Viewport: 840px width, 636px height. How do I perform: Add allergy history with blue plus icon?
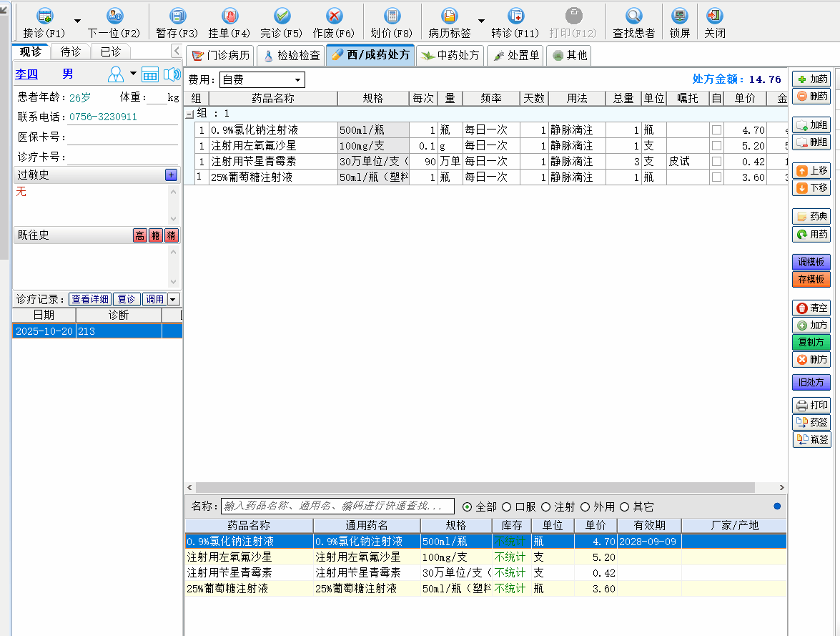tap(171, 175)
